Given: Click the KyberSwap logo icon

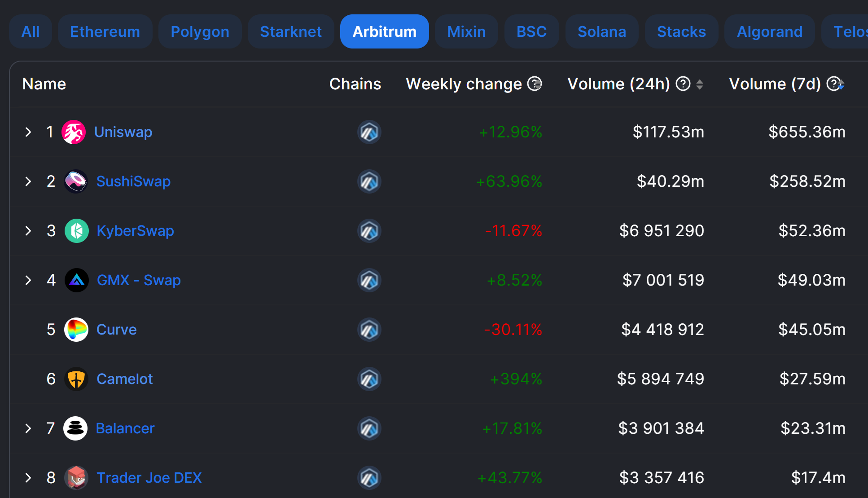Looking at the screenshot, I should [77, 231].
